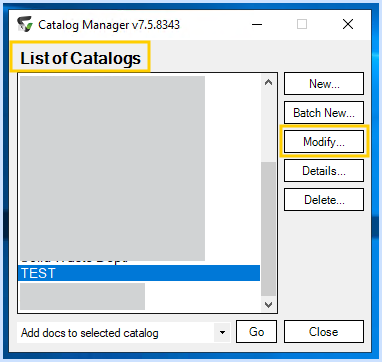Open Modify... for the selected catalog

[x=324, y=142]
